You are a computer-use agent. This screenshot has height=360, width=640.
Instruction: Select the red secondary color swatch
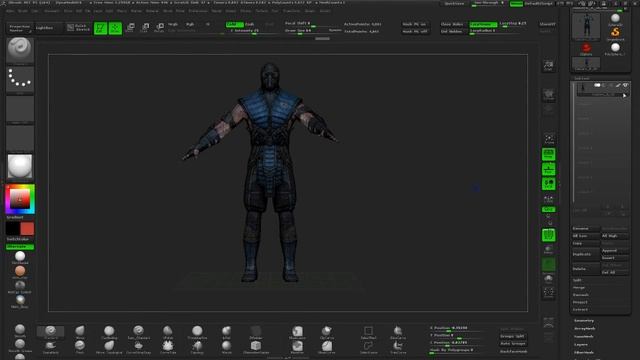27,229
